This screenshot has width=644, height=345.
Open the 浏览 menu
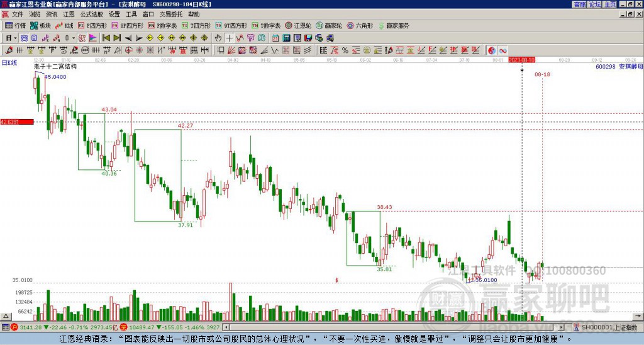(x=35, y=14)
